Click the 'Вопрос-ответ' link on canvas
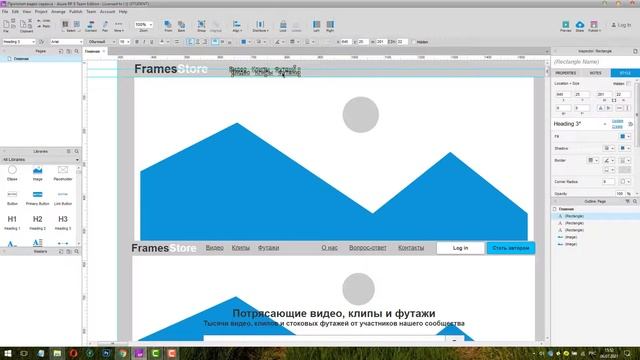 (368, 247)
